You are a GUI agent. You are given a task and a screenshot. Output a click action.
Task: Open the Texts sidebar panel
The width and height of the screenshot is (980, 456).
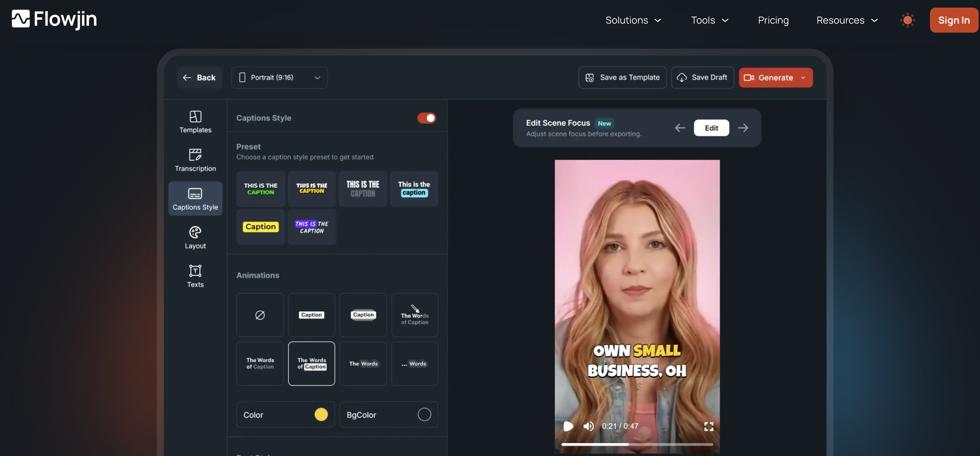click(x=195, y=276)
